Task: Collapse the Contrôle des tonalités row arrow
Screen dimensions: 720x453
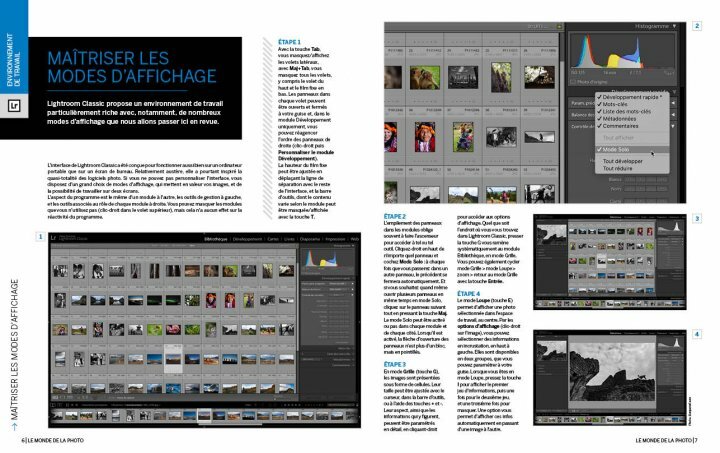Action: pos(673,126)
